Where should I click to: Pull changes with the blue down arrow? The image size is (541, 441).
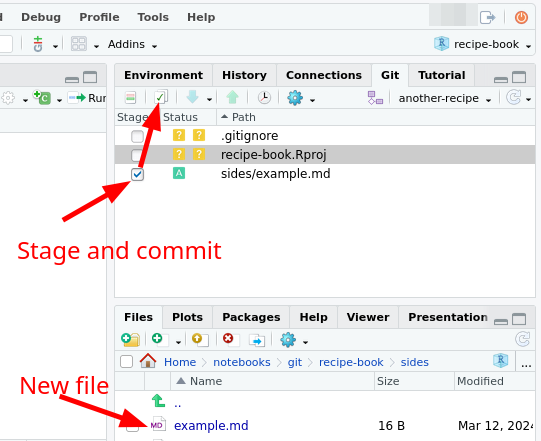[192, 97]
